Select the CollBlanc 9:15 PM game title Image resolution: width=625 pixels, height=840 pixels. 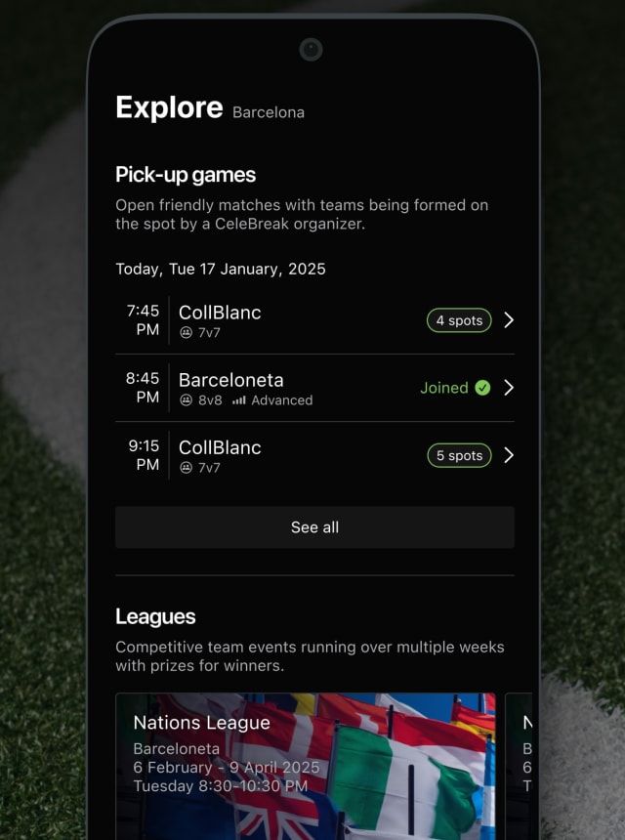pos(220,447)
